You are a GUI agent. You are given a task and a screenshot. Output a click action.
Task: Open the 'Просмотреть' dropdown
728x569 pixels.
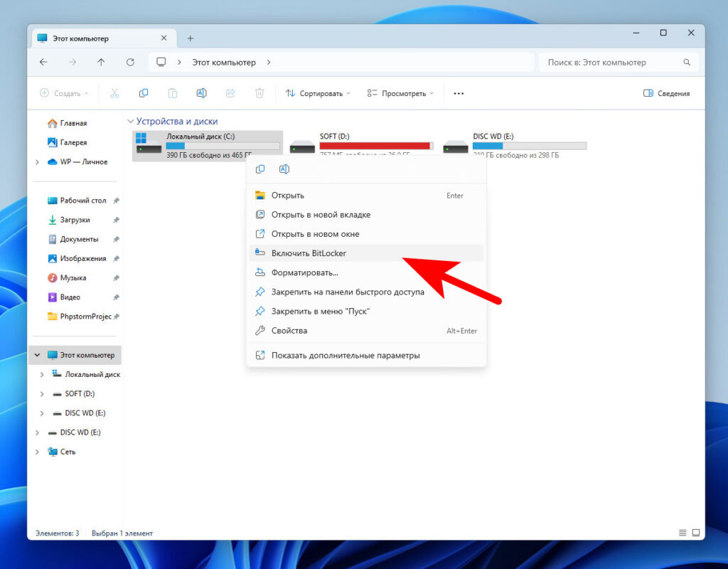(x=400, y=93)
